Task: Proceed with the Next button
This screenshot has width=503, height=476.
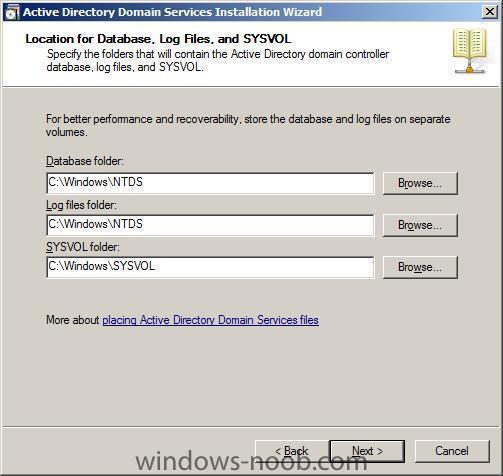Action: coord(367,451)
